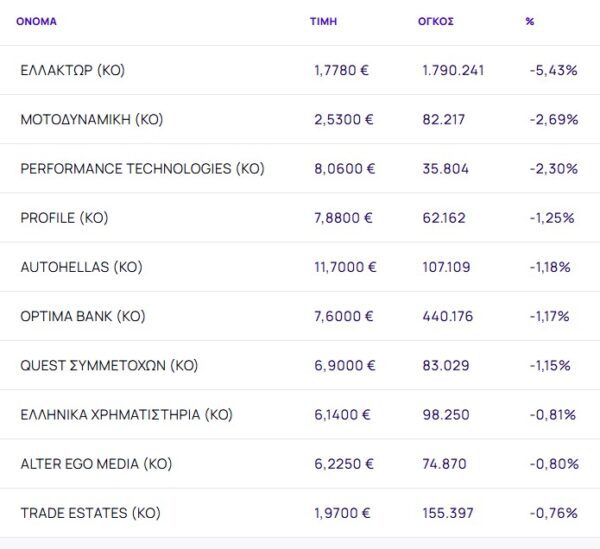Click the 11,7000 € AUTOHELLAS price

pyautogui.click(x=345, y=267)
